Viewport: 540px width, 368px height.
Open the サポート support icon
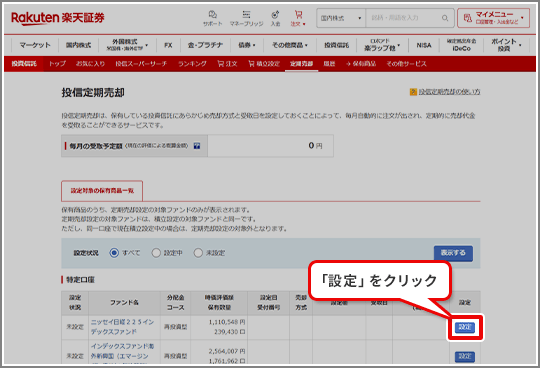pyautogui.click(x=212, y=18)
